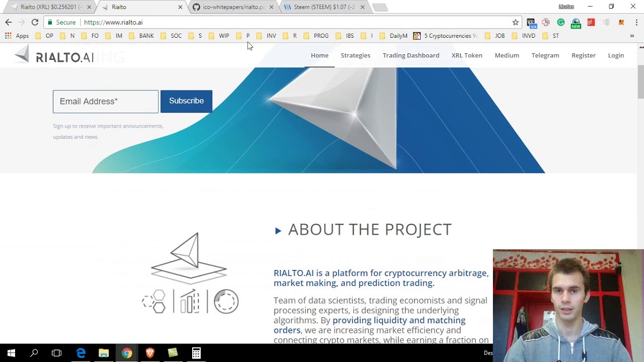Click Register in the navigation

(x=584, y=55)
